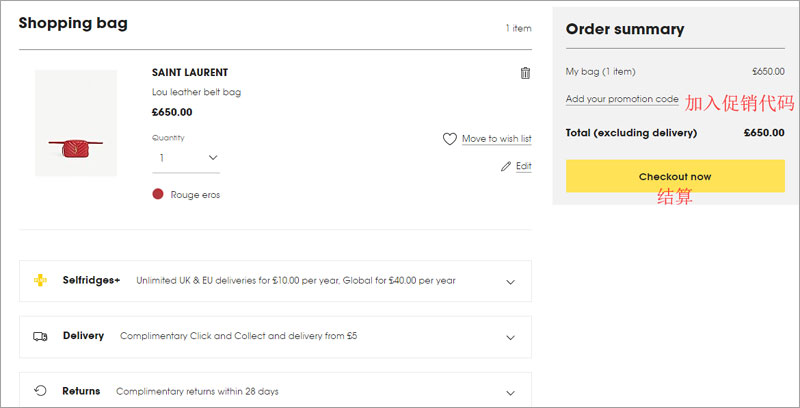Select the Rouge eros red swatch
This screenshot has width=800, height=408.
(x=158, y=194)
